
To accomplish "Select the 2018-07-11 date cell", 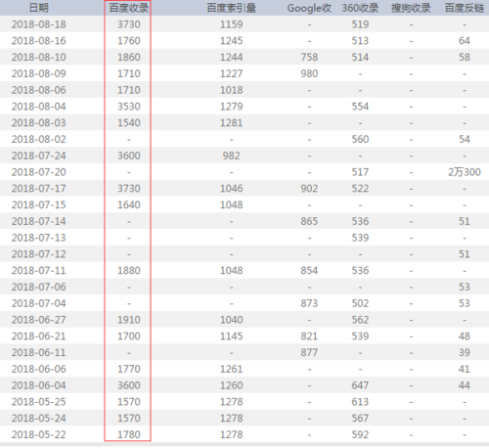I will pos(39,271).
